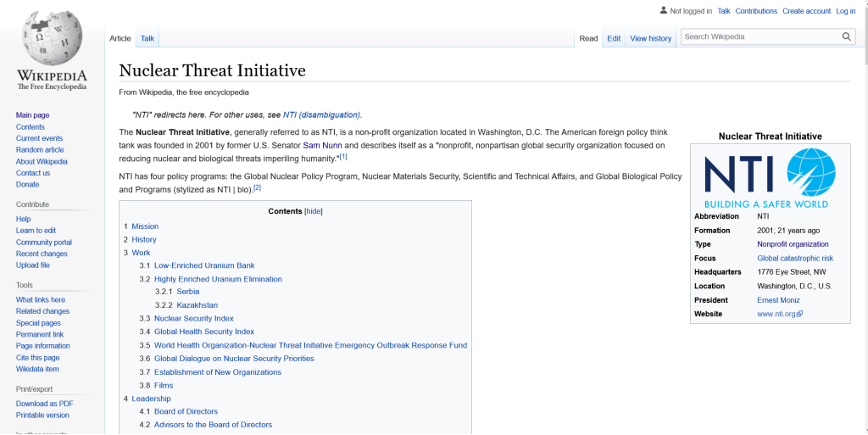868x435 pixels.
Task: Open Global catastrophic risk link
Action: 795,259
